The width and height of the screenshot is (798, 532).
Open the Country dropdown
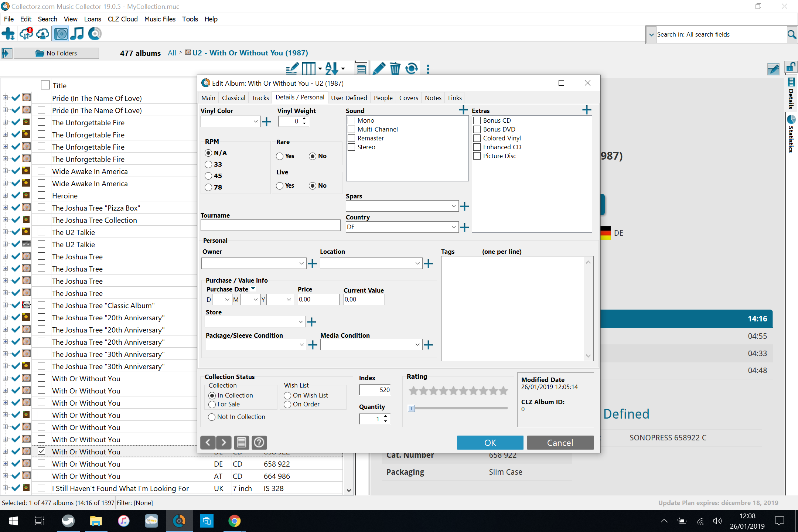tap(453, 227)
